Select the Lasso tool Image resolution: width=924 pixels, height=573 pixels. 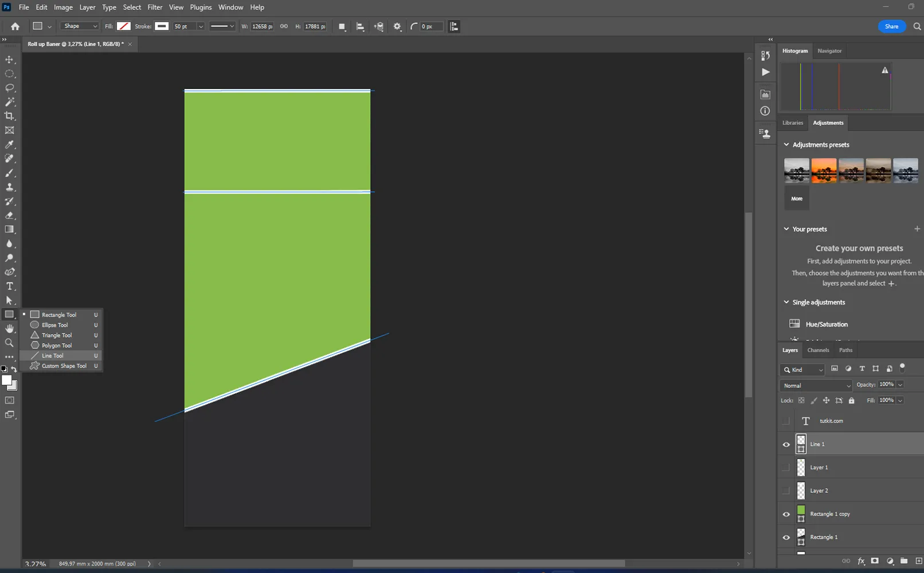pos(10,88)
